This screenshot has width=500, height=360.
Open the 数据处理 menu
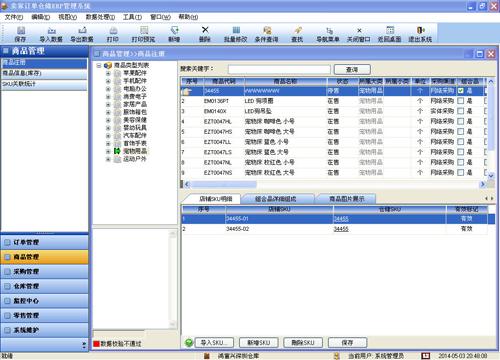[x=100, y=17]
